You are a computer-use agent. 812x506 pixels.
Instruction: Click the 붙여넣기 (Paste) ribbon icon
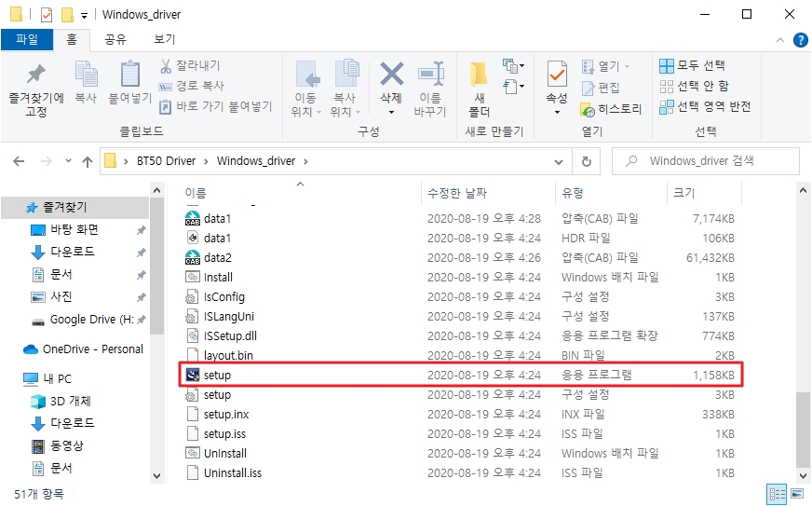130,73
